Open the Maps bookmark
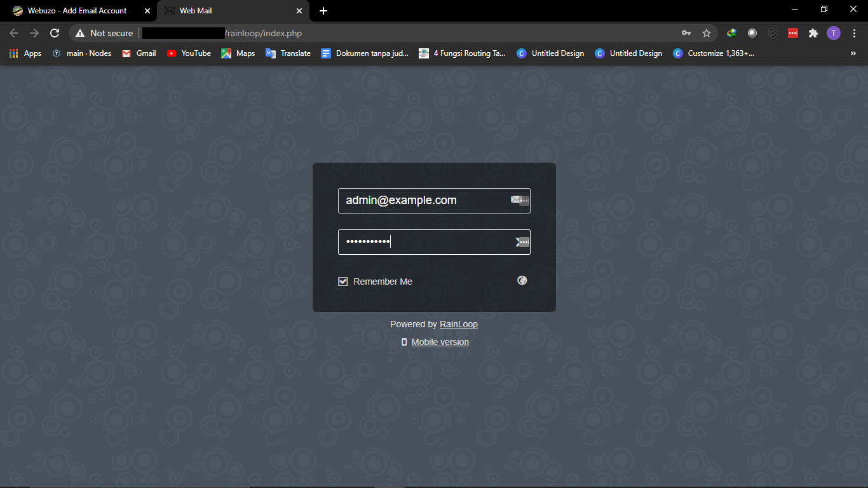The width and height of the screenshot is (868, 488). point(238,53)
